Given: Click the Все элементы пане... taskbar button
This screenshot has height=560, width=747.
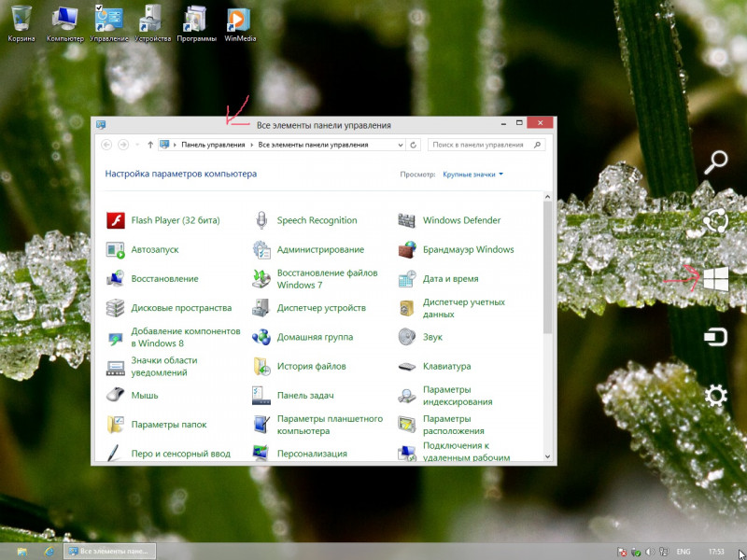Looking at the screenshot, I should click(x=109, y=552).
